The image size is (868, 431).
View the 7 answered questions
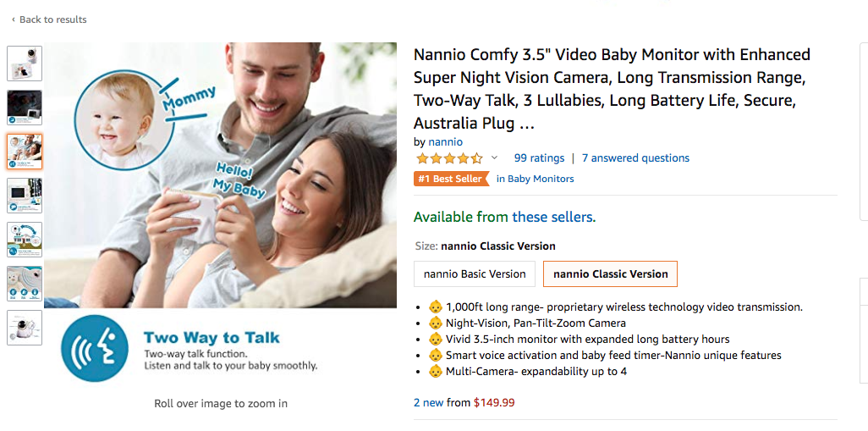pos(635,158)
